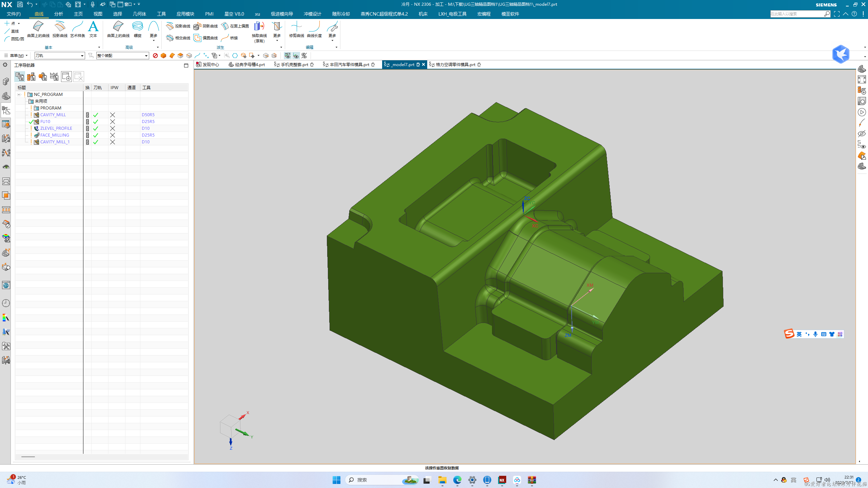Image resolution: width=868 pixels, height=488 pixels.
Task: Toggle IPW status for CAVITY_MILL row
Action: [113, 115]
